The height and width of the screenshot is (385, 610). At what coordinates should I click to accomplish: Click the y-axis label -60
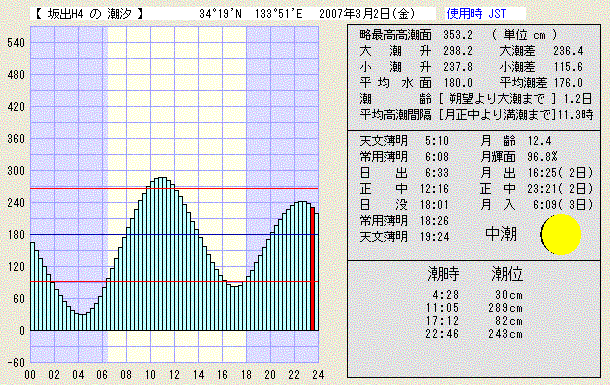coord(16,362)
